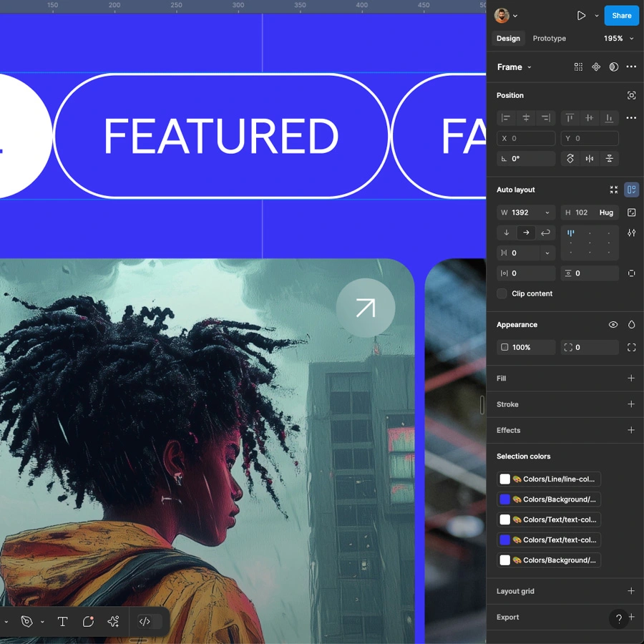
Task: Set auto layout direction to vertical
Action: coord(507,233)
